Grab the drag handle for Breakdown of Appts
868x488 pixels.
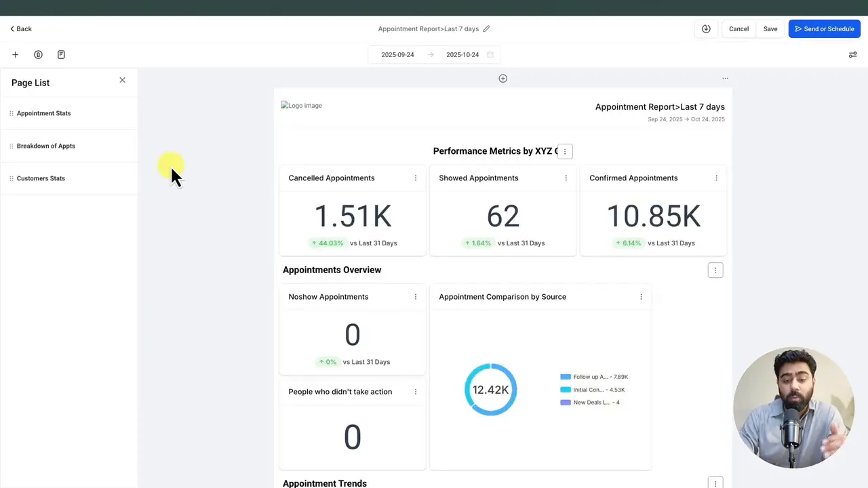pyautogui.click(x=11, y=146)
